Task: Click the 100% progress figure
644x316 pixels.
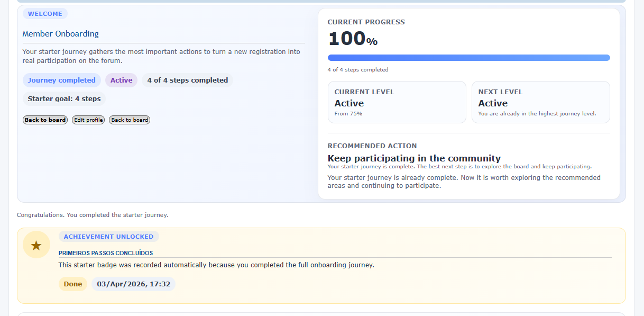Action: point(353,39)
